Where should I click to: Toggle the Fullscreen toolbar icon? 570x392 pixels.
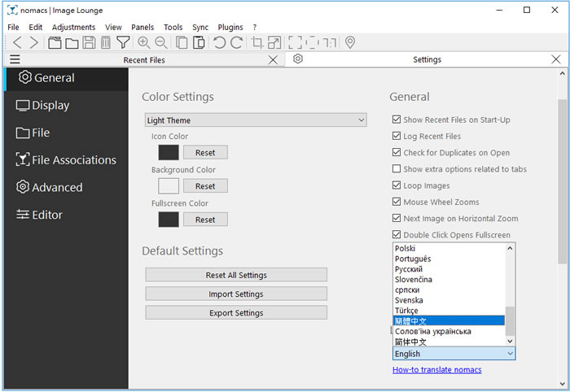coord(295,42)
